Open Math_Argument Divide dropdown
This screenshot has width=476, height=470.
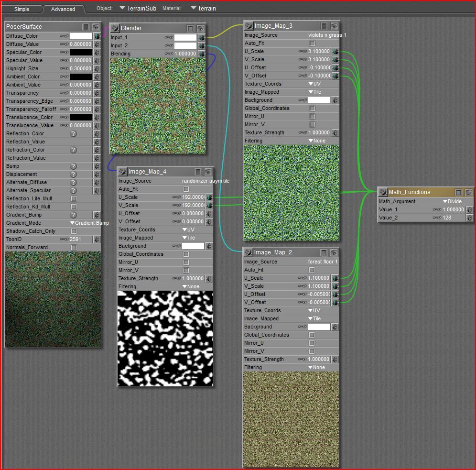452,201
